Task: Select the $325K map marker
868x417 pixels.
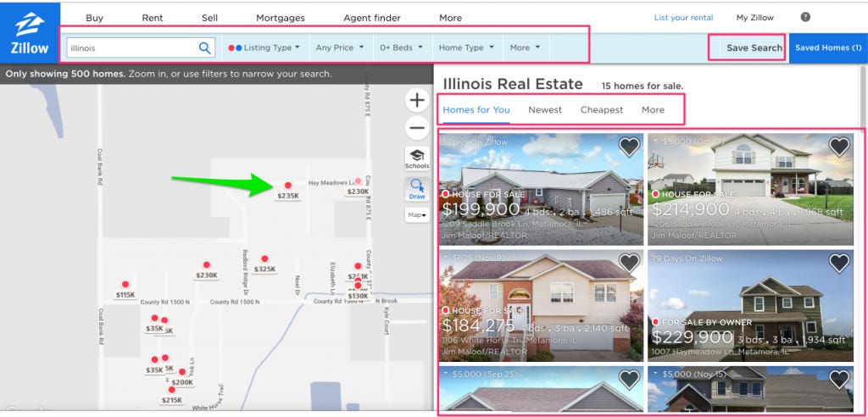Action: tap(264, 264)
